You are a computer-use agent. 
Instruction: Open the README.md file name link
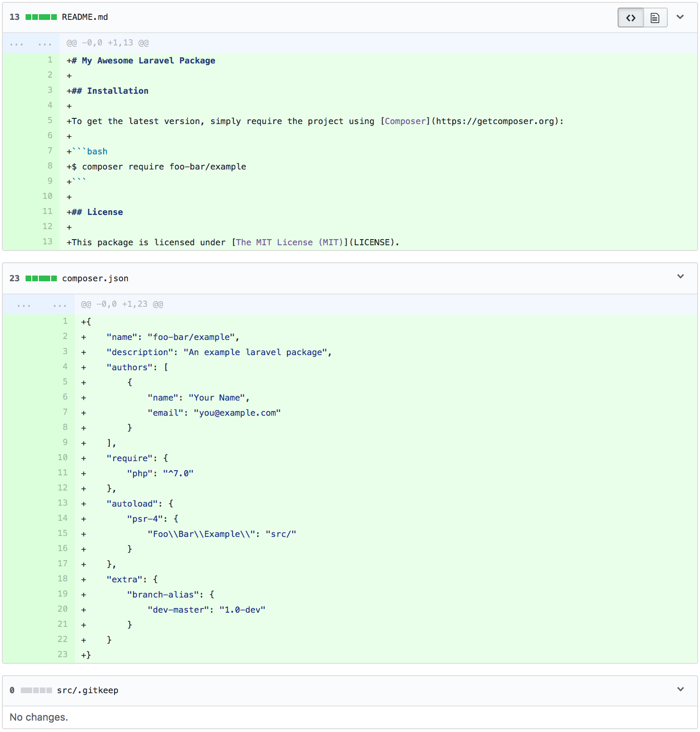[85, 17]
